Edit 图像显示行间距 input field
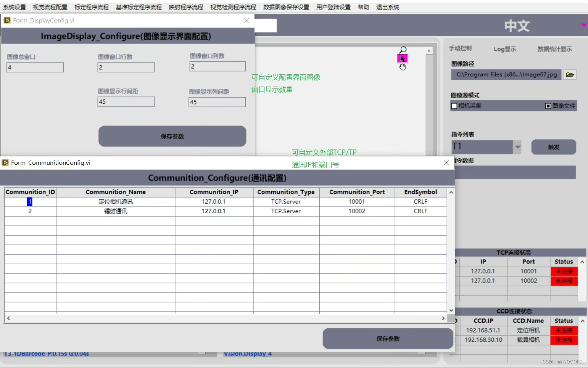 (x=126, y=101)
